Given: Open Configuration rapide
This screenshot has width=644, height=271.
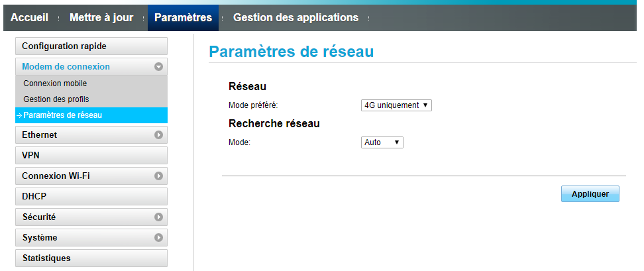Looking at the screenshot, I should point(90,46).
